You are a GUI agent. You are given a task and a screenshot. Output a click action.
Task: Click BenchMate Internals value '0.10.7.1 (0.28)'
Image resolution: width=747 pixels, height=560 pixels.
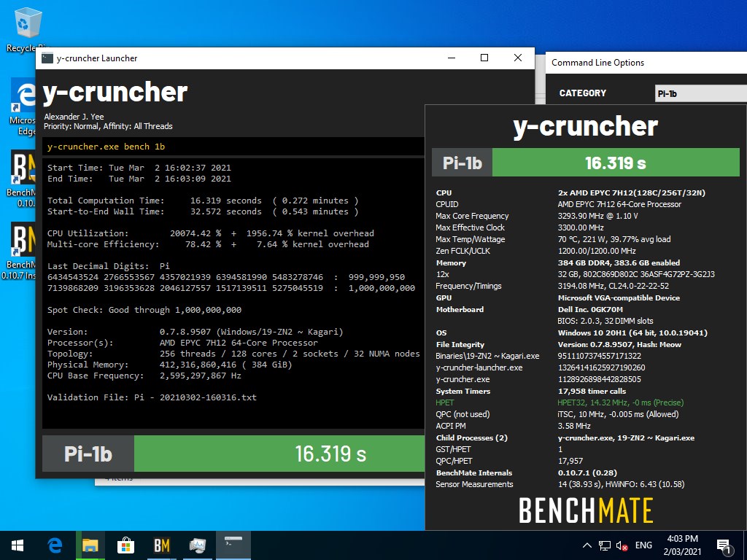click(587, 472)
